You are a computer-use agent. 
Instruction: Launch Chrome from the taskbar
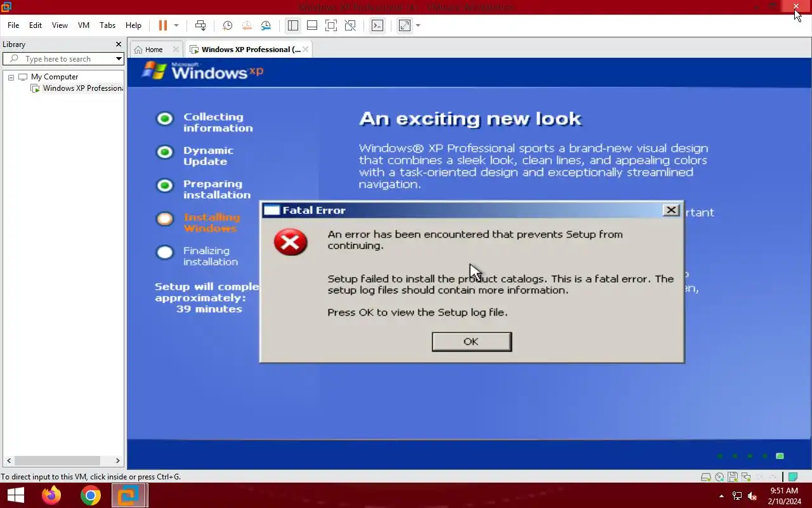[x=91, y=495]
